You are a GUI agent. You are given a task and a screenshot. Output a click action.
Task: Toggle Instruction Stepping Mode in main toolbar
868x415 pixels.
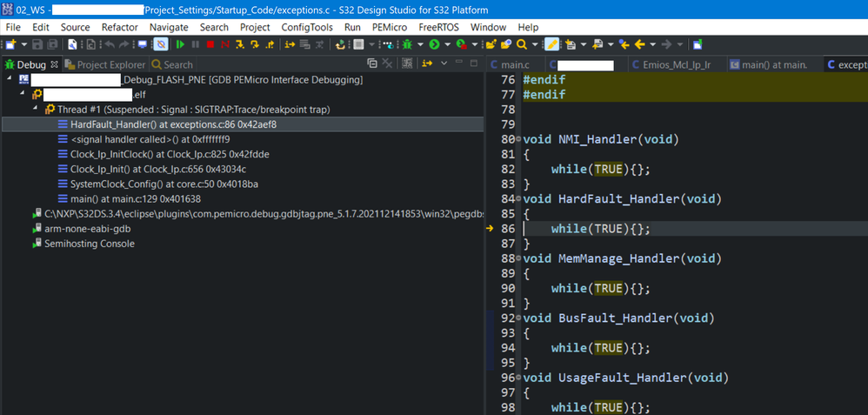(x=290, y=44)
